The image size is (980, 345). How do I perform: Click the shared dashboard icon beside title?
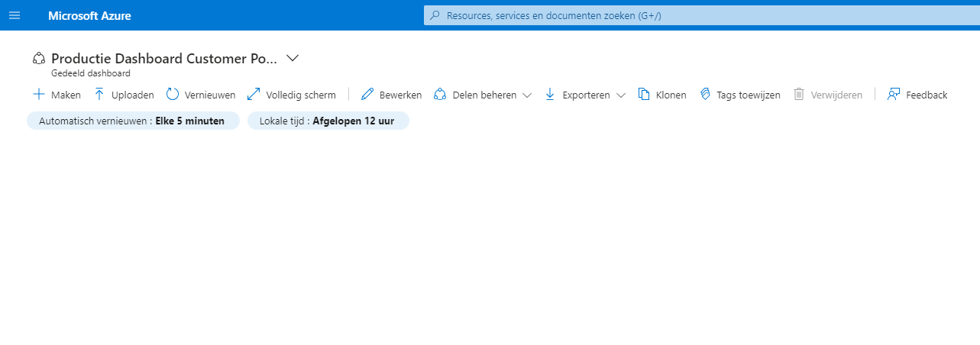click(x=39, y=59)
